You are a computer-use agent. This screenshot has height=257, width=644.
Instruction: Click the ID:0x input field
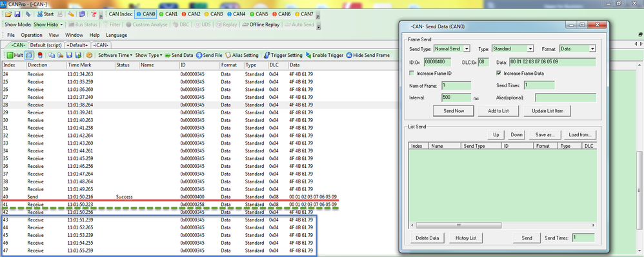coord(437,62)
